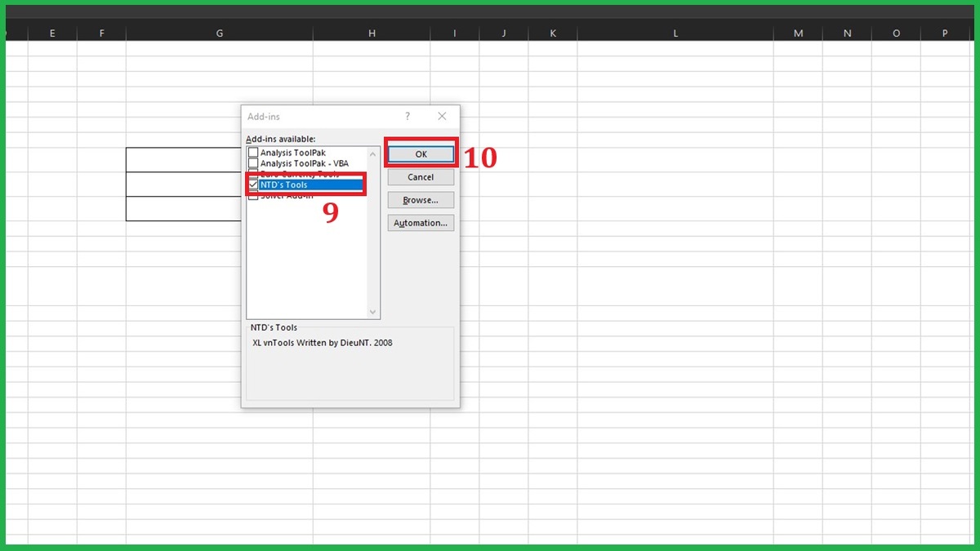Open the Automation servers list

(x=420, y=222)
